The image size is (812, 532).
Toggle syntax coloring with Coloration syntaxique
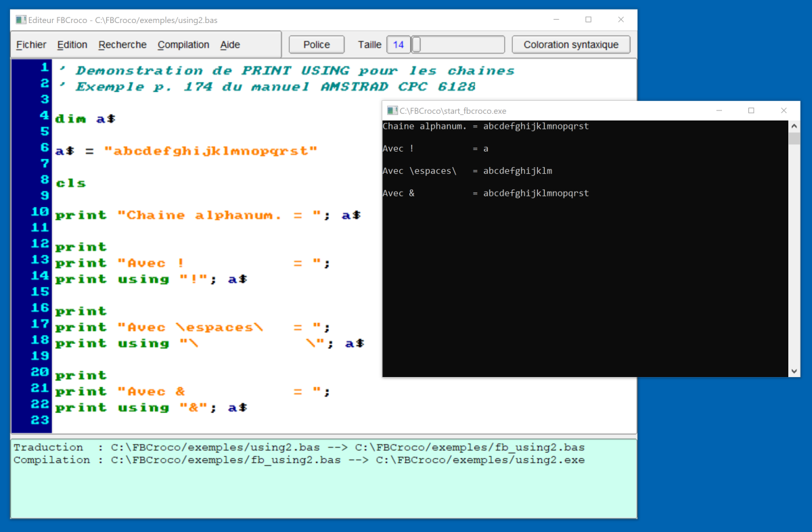(571, 45)
